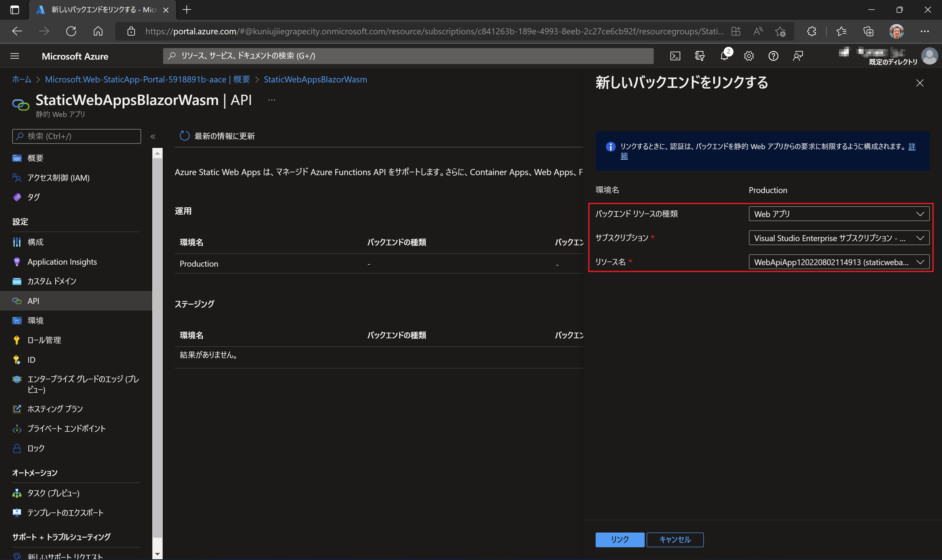Screen dimensions: 942x560
Task: Open Cloud Shell from the top bar
Action: (675, 56)
